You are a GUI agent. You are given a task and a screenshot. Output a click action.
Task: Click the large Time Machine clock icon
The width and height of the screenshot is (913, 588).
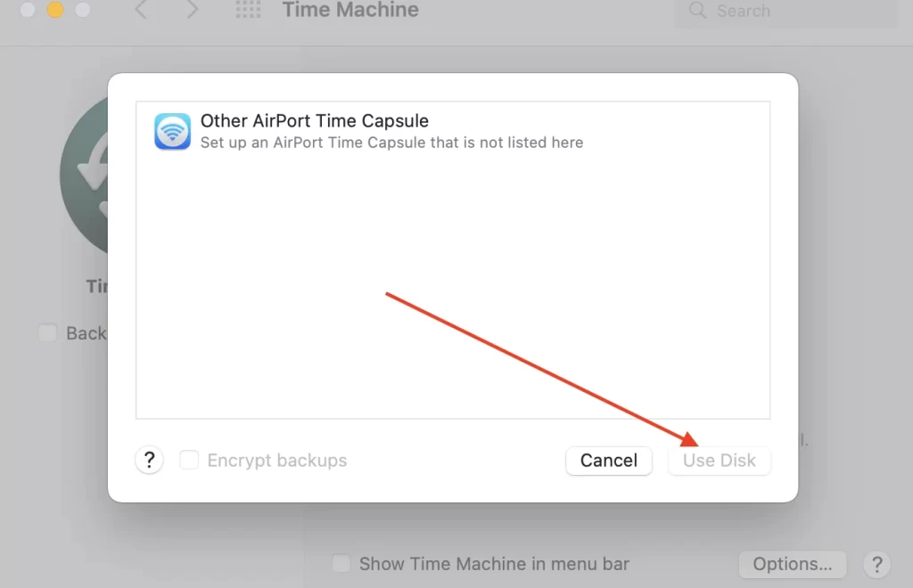click(x=84, y=175)
